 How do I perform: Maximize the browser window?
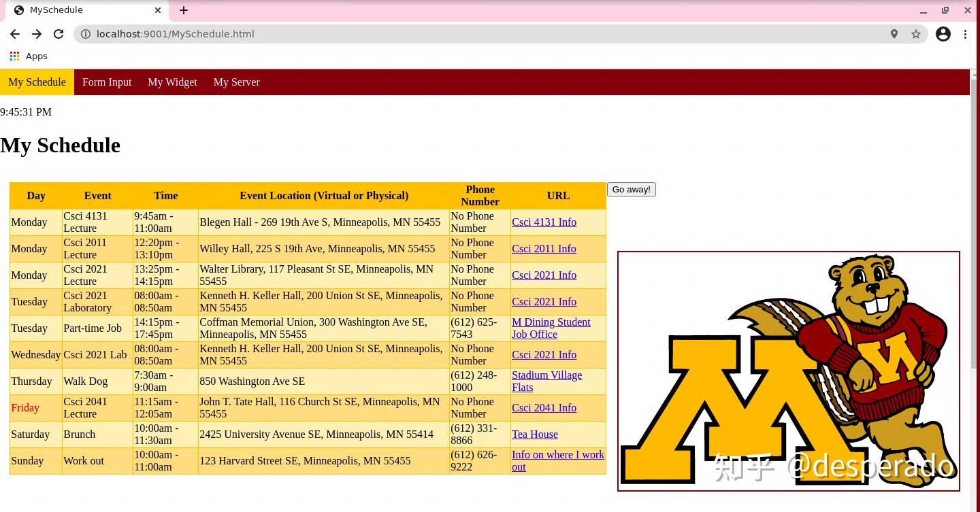tap(945, 10)
